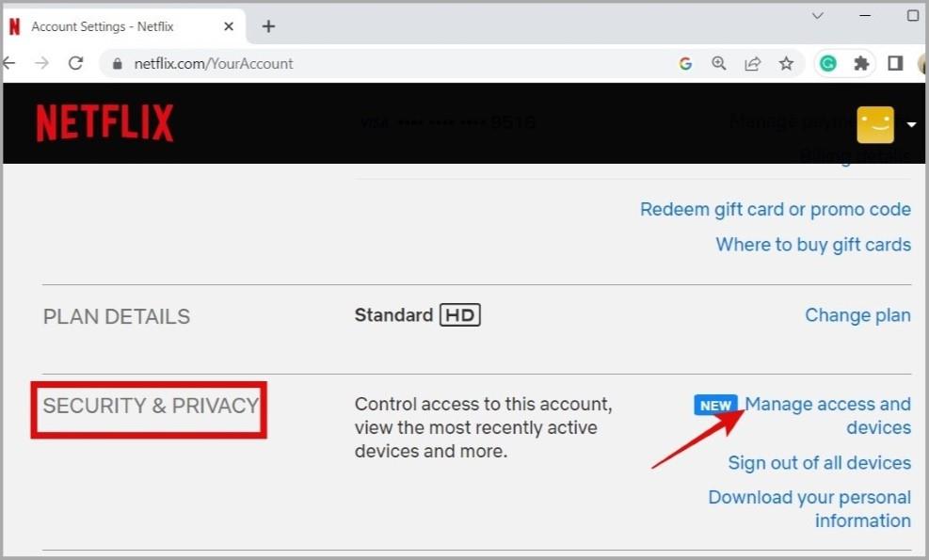The height and width of the screenshot is (560, 929).
Task: Click the lock site info icon
Action: click(118, 63)
